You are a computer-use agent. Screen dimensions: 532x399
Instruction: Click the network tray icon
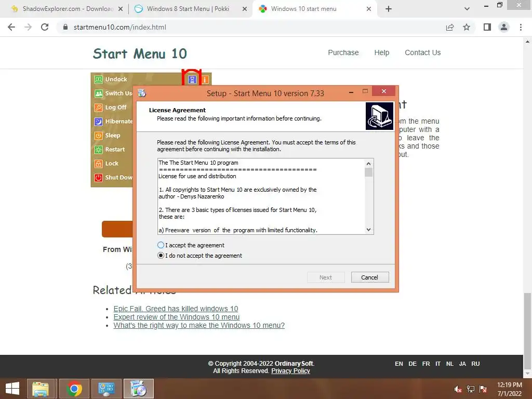(471, 389)
